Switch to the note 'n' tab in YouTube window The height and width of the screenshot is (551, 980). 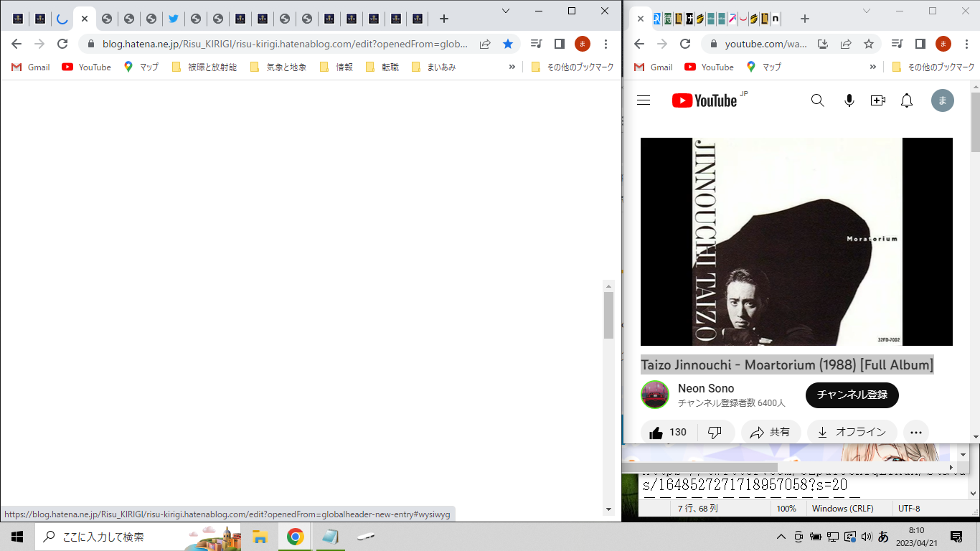[776, 19]
